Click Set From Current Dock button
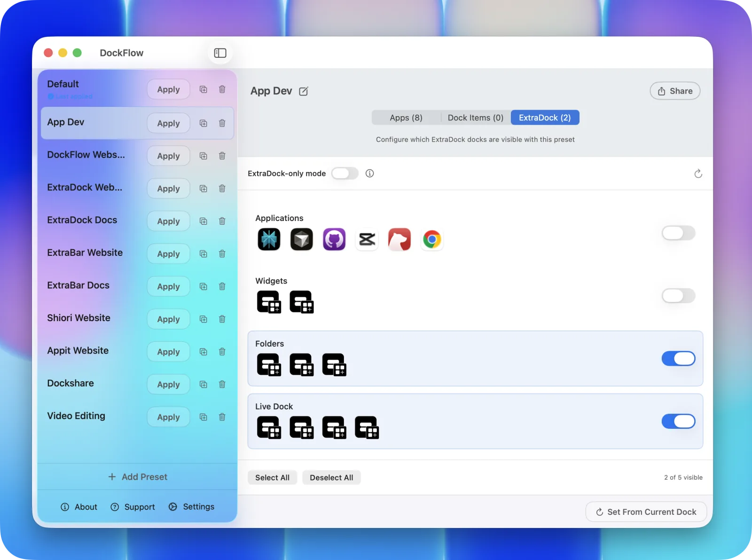752x560 pixels. click(x=646, y=512)
